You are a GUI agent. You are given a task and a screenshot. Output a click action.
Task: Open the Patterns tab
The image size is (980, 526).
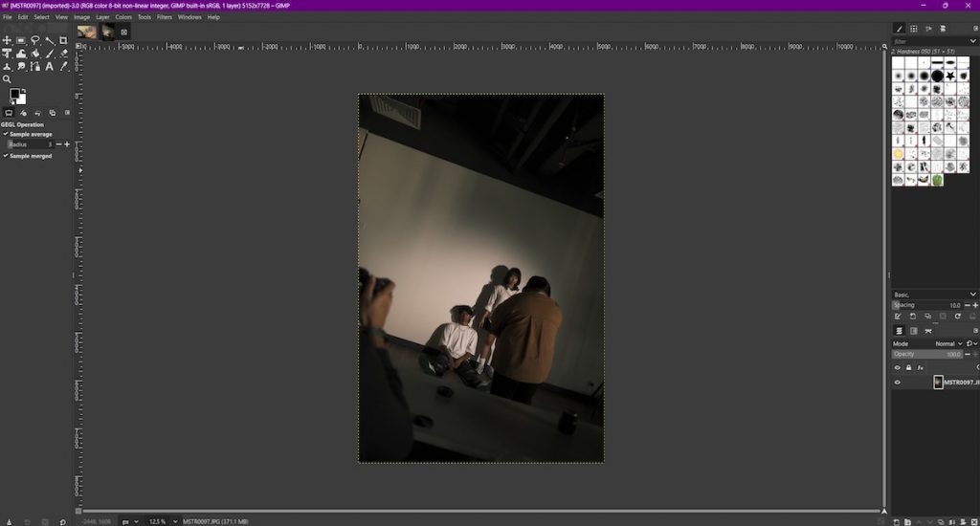click(x=914, y=29)
